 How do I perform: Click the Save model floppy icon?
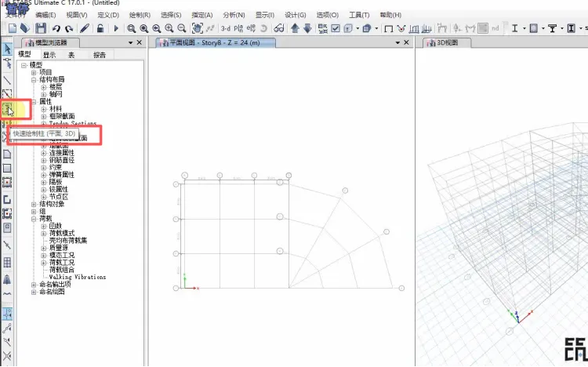41,28
